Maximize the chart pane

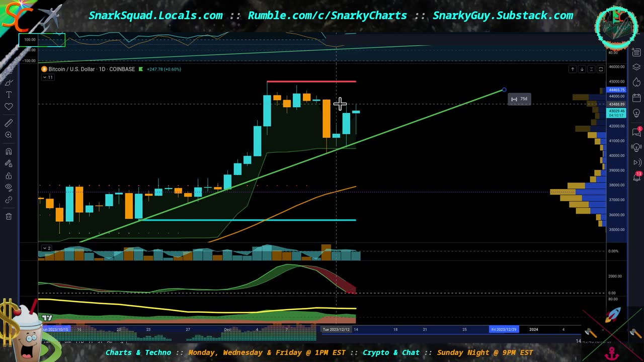click(601, 69)
